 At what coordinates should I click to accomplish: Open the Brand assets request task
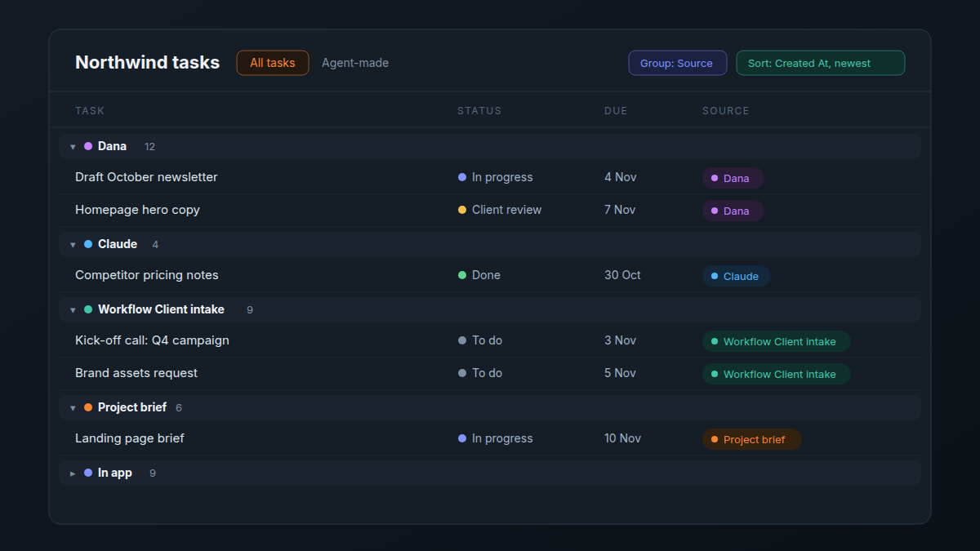tap(136, 373)
